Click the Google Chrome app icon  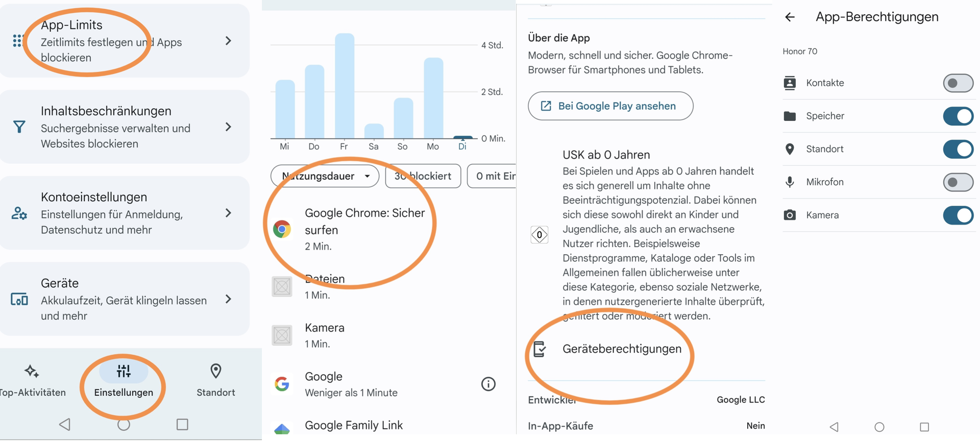[282, 229]
